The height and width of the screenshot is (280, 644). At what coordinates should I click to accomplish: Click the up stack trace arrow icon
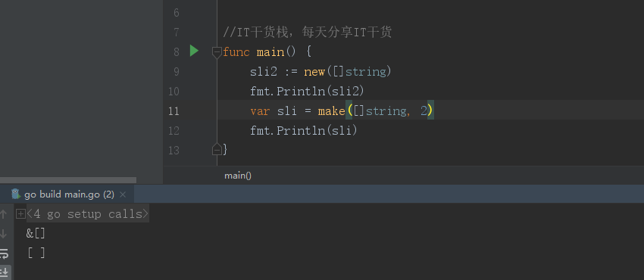pos(4,214)
